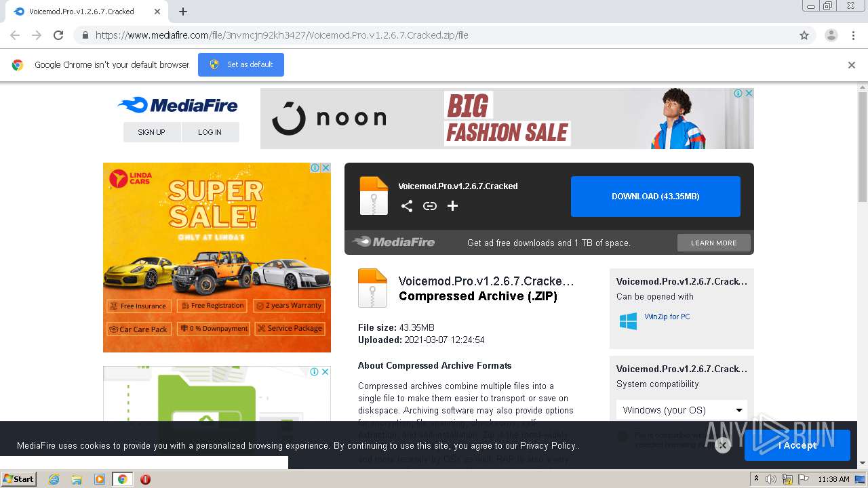The image size is (868, 488).
Task: Click the Set as default button
Action: [x=241, y=64]
